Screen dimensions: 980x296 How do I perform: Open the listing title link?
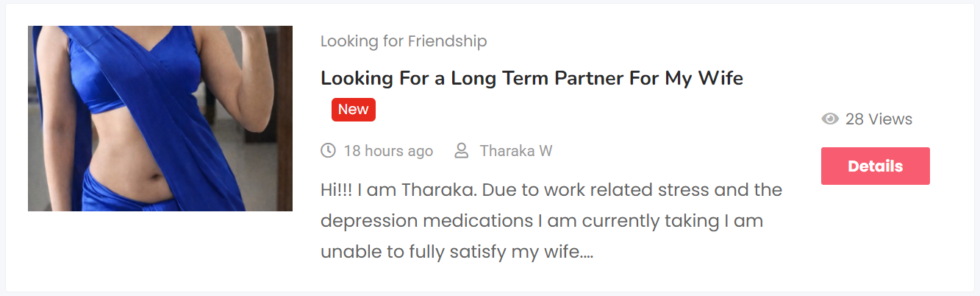532,78
